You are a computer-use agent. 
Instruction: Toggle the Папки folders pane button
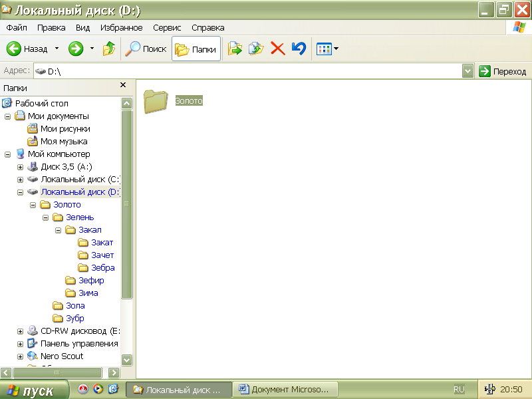coord(196,49)
